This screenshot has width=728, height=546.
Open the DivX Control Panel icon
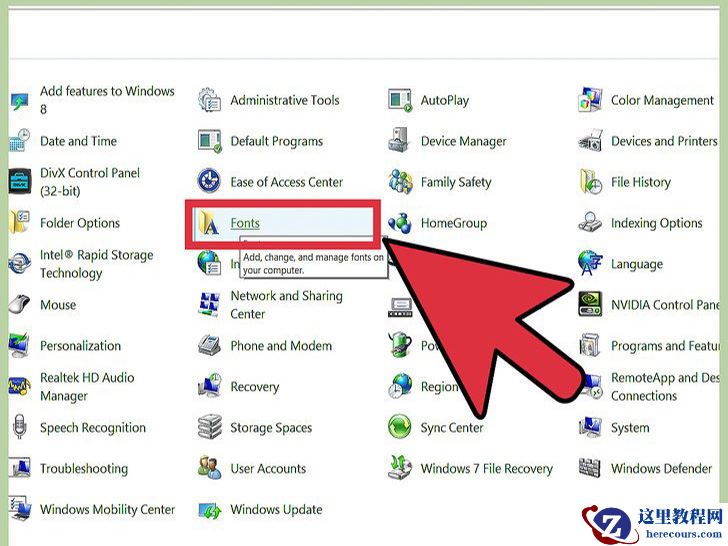20,182
